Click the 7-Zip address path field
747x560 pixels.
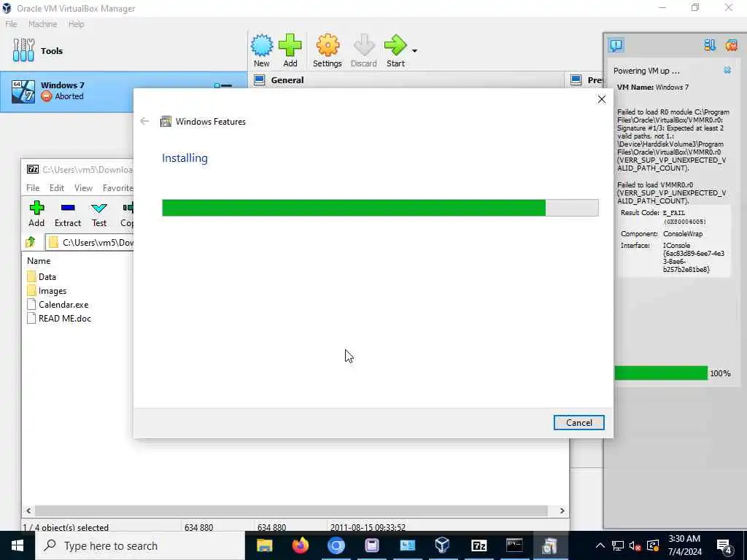pyautogui.click(x=90, y=242)
